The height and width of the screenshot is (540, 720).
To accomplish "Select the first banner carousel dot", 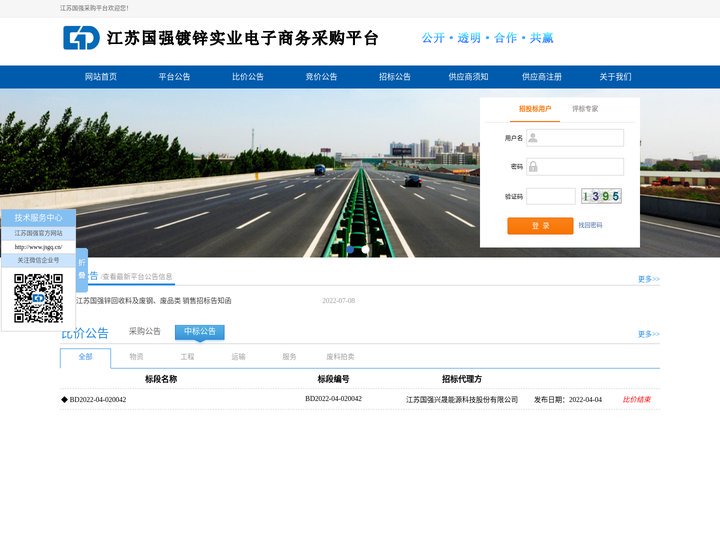I will coord(350,249).
